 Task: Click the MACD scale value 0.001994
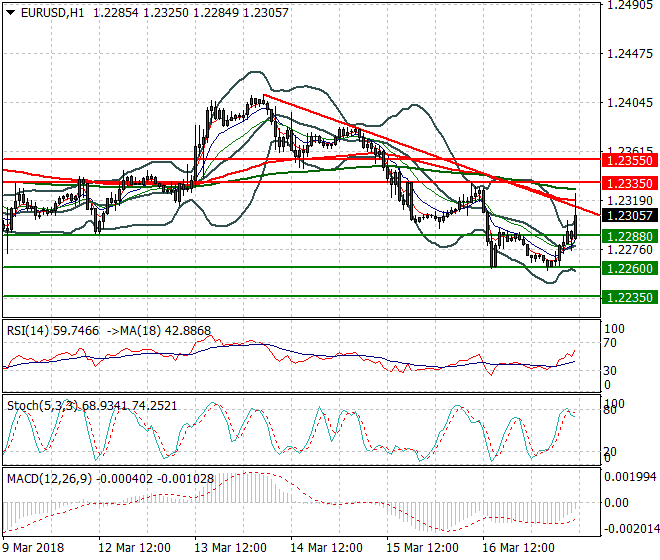[x=630, y=477]
